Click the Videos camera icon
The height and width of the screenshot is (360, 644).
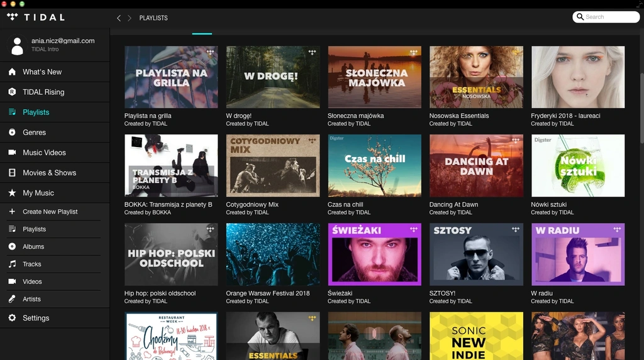(x=12, y=281)
